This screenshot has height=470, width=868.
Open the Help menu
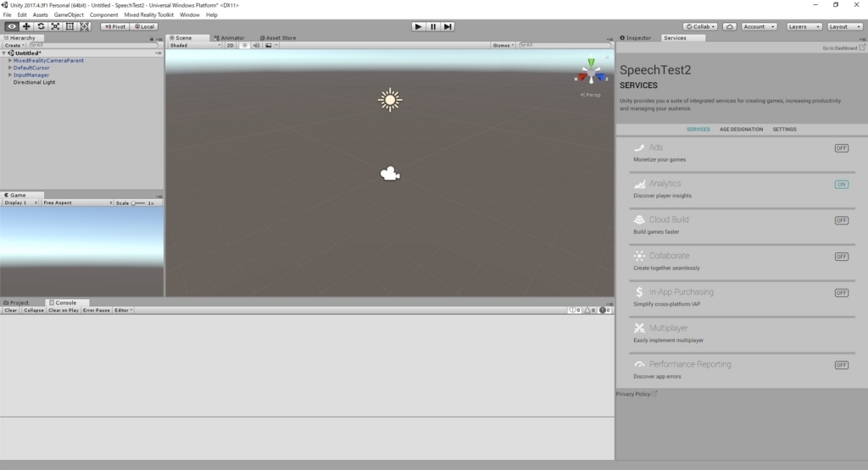(x=211, y=15)
